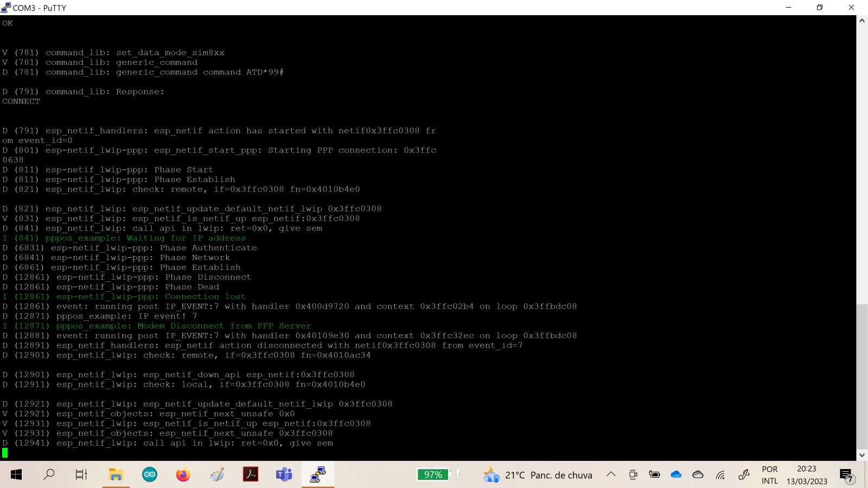Click the 'ATD*99#' command text

(265, 72)
